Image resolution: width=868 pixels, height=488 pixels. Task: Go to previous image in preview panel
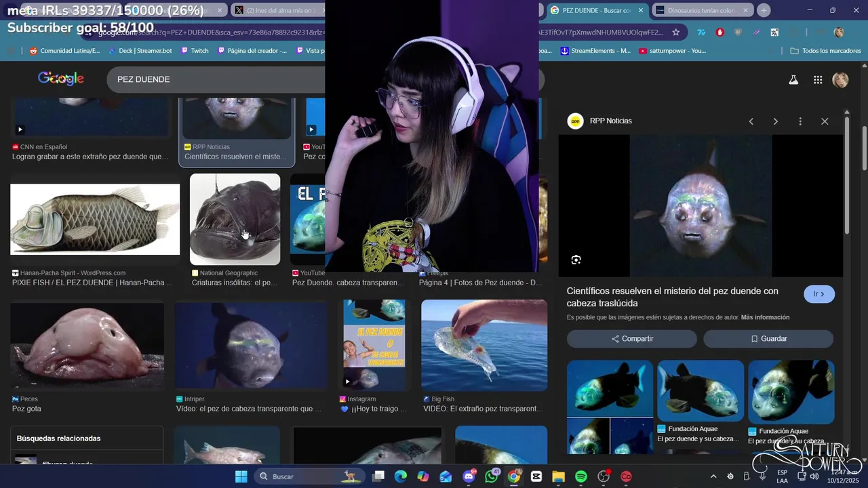[x=751, y=121]
